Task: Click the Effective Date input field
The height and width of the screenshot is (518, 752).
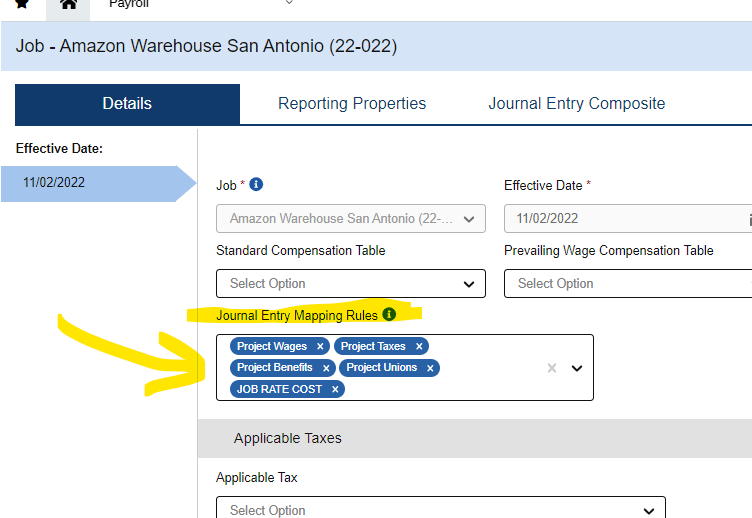Action: [628, 219]
